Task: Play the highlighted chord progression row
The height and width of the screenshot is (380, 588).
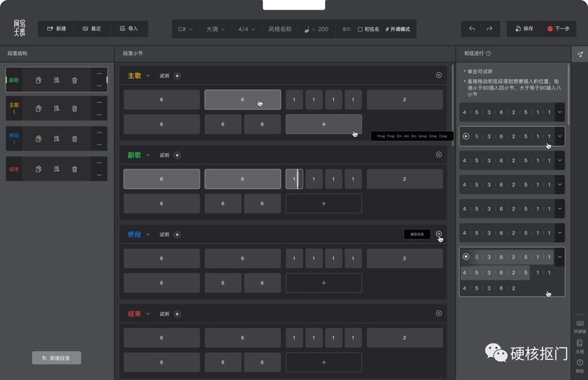Action: point(465,136)
